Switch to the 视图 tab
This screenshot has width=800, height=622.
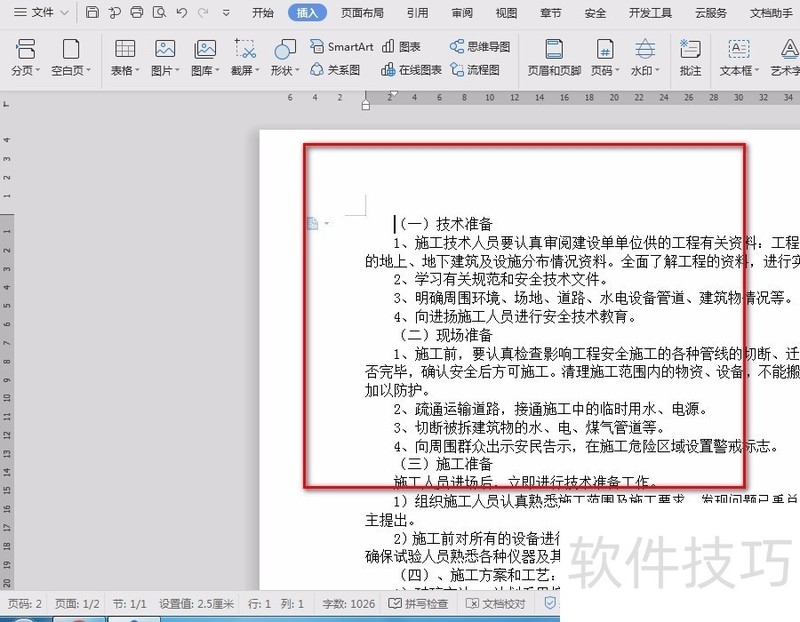[506, 13]
